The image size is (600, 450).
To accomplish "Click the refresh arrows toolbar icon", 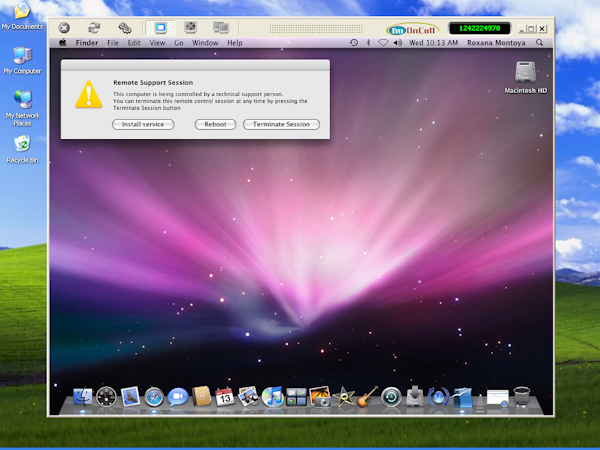I will pyautogui.click(x=95, y=28).
